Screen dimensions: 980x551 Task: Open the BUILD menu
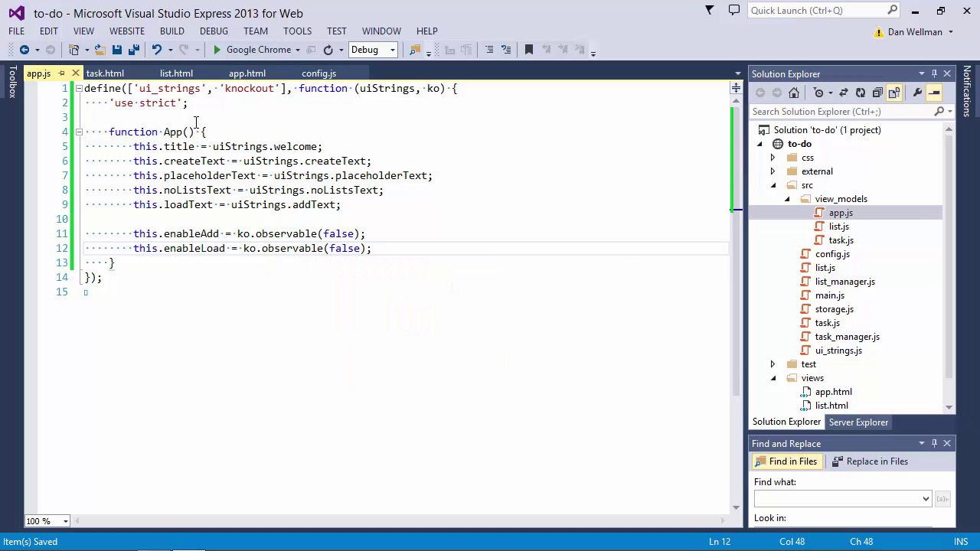(171, 31)
